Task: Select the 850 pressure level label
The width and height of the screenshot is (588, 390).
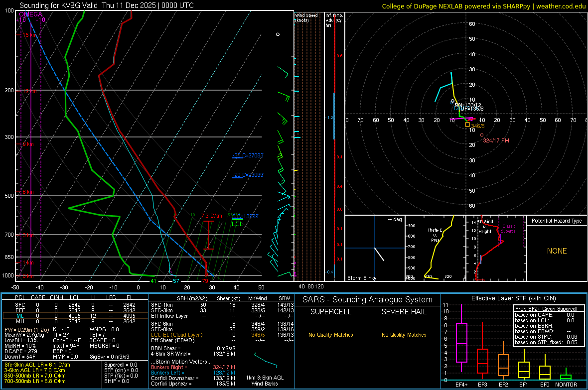Action: pyautogui.click(x=9, y=257)
